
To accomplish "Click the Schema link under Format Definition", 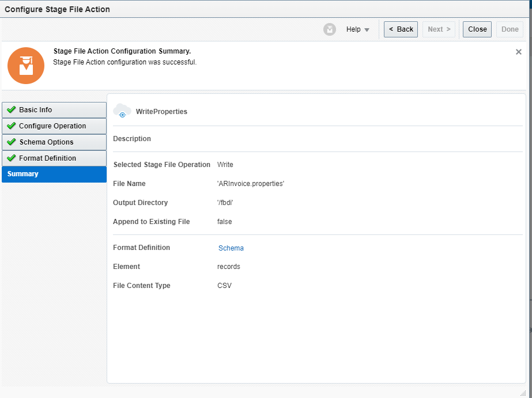I will coord(231,248).
